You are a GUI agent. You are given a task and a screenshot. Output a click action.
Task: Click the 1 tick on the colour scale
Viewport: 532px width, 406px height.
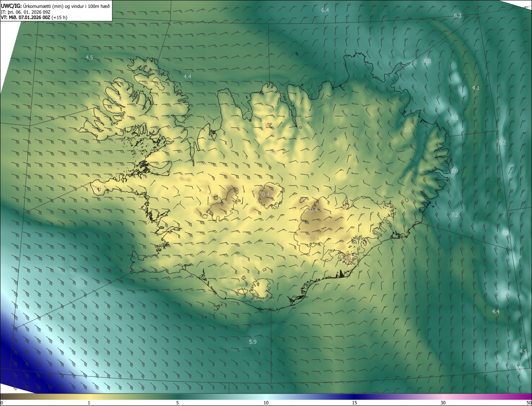pyautogui.click(x=89, y=403)
